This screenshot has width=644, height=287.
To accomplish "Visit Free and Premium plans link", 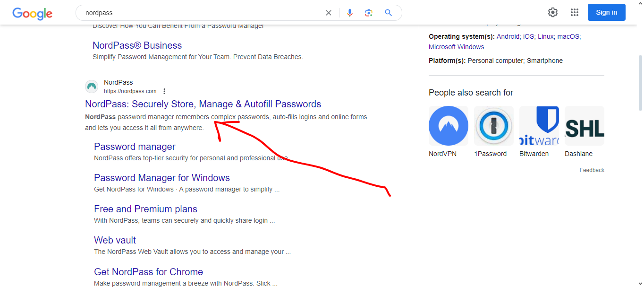I will coord(145,209).
